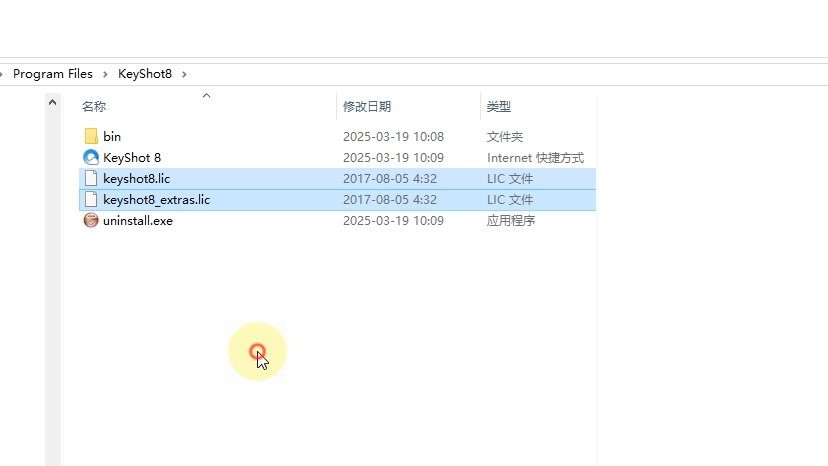This screenshot has height=466, width=828.
Task: Click the Internet 快捷方式 type cell
Action: (535, 158)
